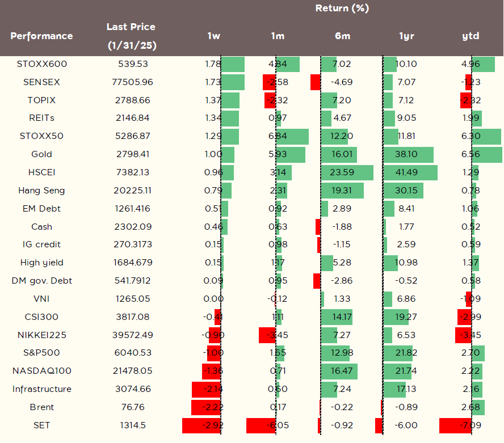Select the SET row label
504x443 pixels.
pyautogui.click(x=42, y=425)
